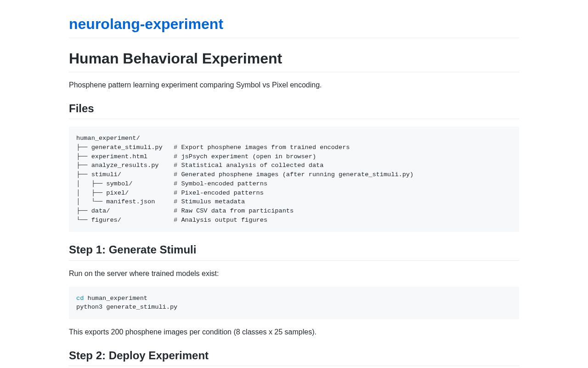The width and height of the screenshot is (588, 368).
Task: Select the analyze_results.py file tree line
Action: [x=200, y=166]
